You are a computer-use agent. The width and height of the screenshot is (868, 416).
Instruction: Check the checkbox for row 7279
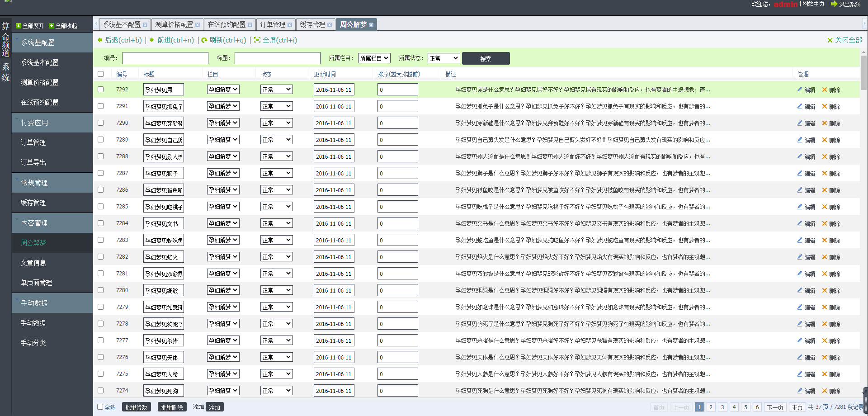coord(100,307)
